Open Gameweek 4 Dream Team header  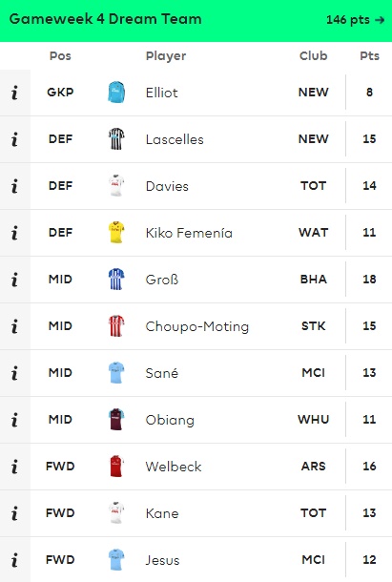point(106,19)
